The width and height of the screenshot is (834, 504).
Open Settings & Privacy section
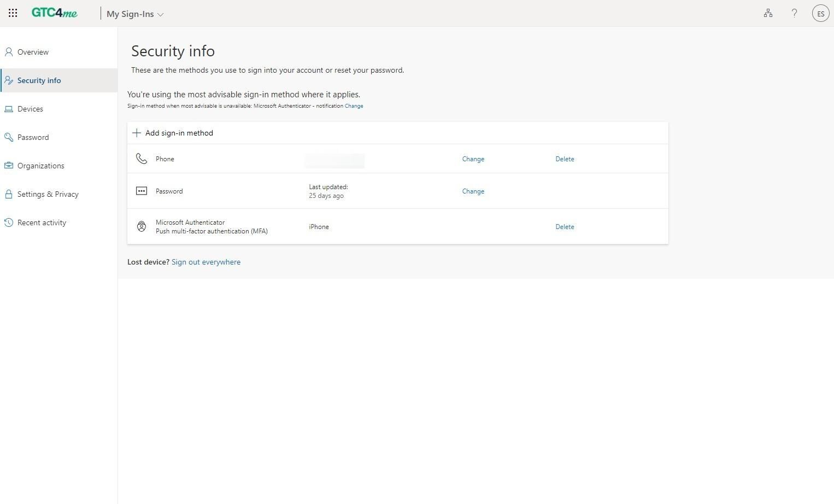(x=48, y=194)
